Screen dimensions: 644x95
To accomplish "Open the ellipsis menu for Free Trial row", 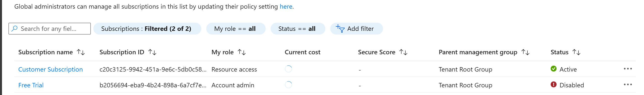I will pyautogui.click(x=628, y=85).
